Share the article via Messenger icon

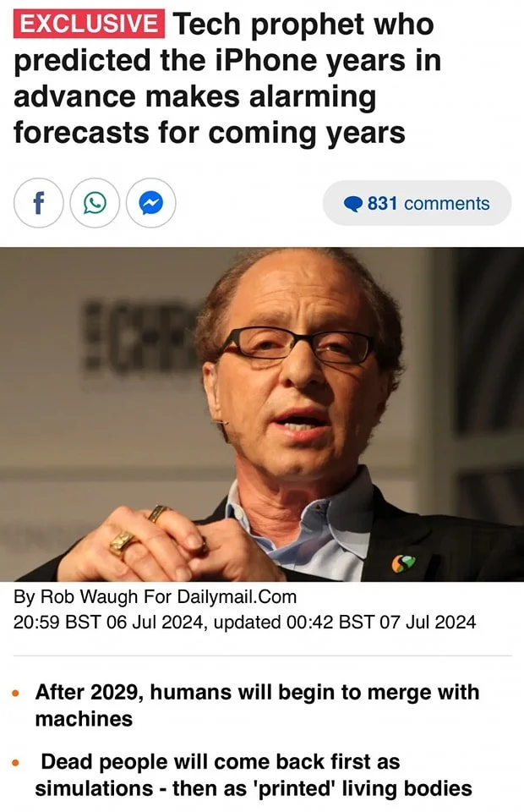click(151, 203)
